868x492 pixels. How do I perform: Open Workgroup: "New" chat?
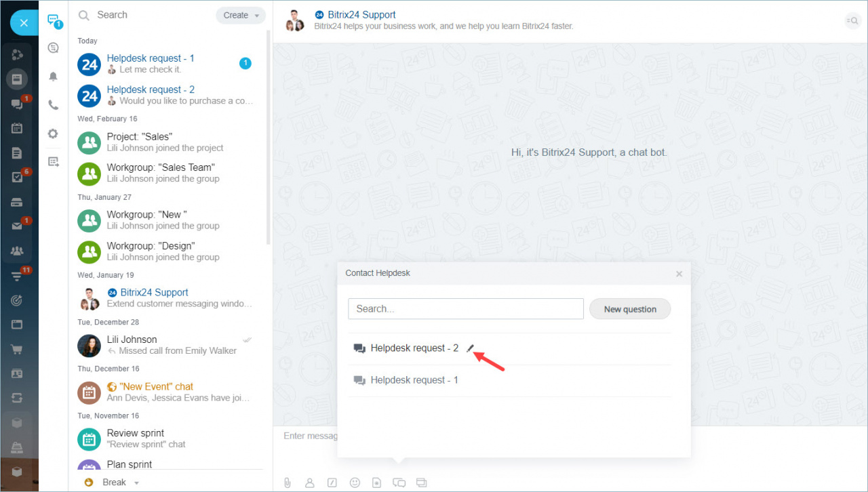168,220
